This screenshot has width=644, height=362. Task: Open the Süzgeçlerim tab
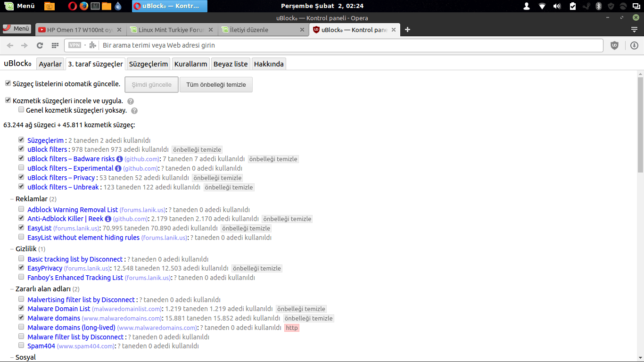[x=149, y=64]
